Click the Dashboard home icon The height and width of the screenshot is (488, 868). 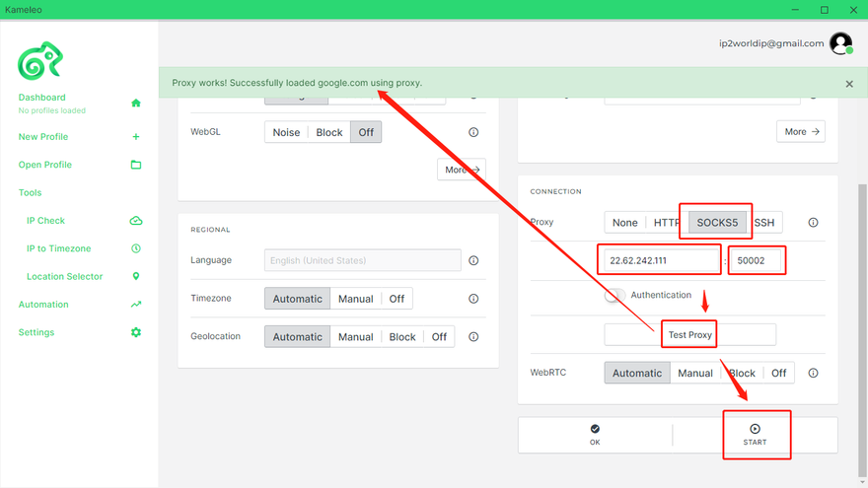tap(136, 103)
